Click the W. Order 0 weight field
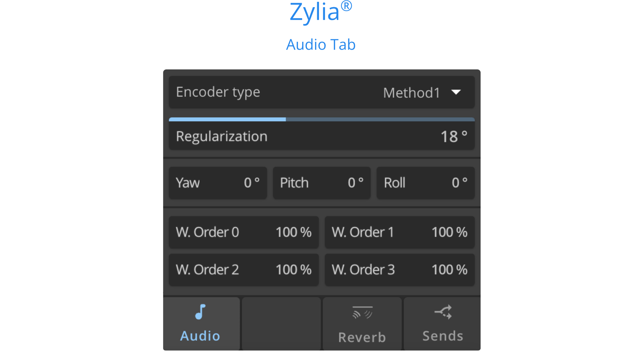644x356 pixels. tap(244, 232)
